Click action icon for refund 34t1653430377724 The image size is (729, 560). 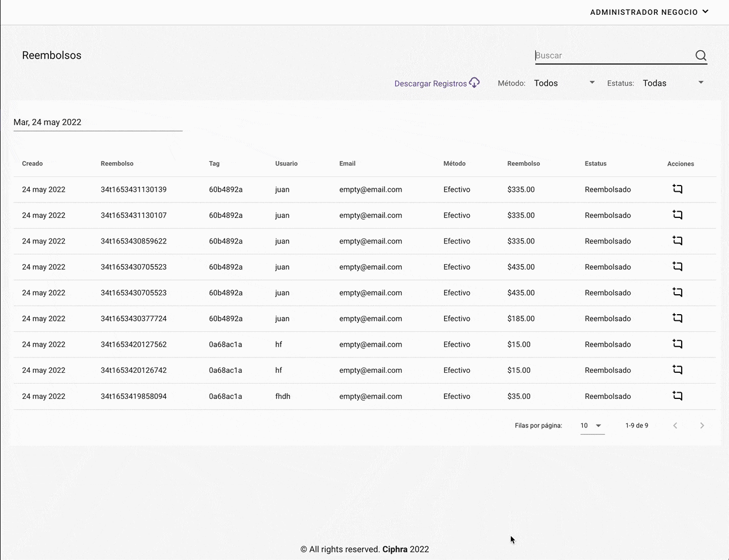point(677,318)
